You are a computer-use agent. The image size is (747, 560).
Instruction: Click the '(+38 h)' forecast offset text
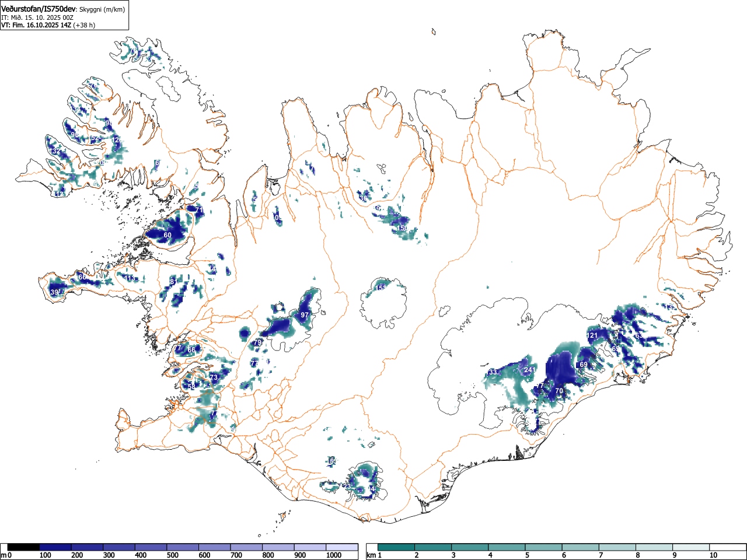point(84,25)
